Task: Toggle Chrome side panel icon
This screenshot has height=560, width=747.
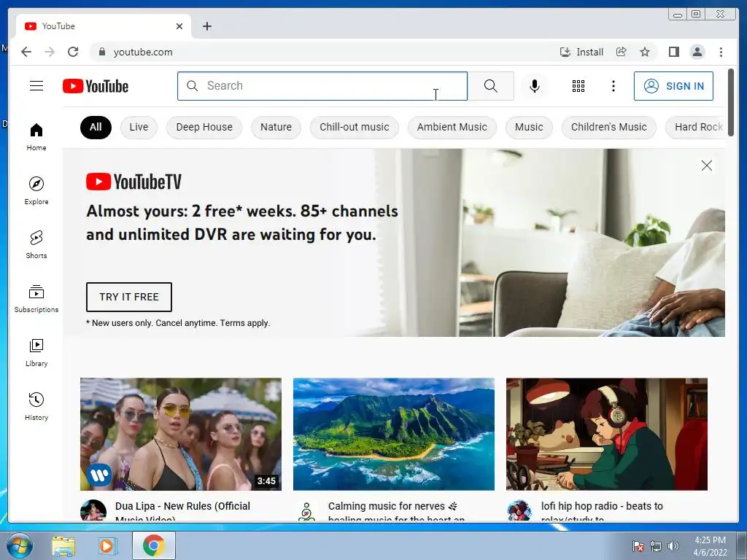Action: point(673,52)
